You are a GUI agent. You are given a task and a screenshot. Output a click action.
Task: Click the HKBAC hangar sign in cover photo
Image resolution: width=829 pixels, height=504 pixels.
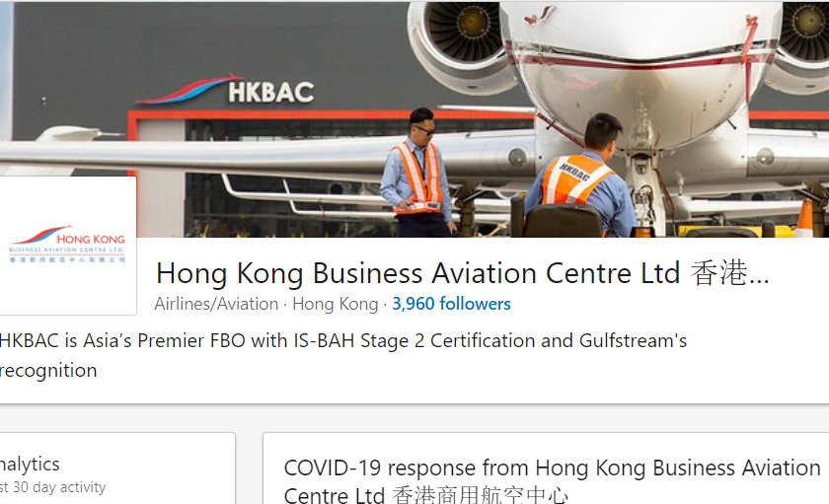click(x=270, y=93)
